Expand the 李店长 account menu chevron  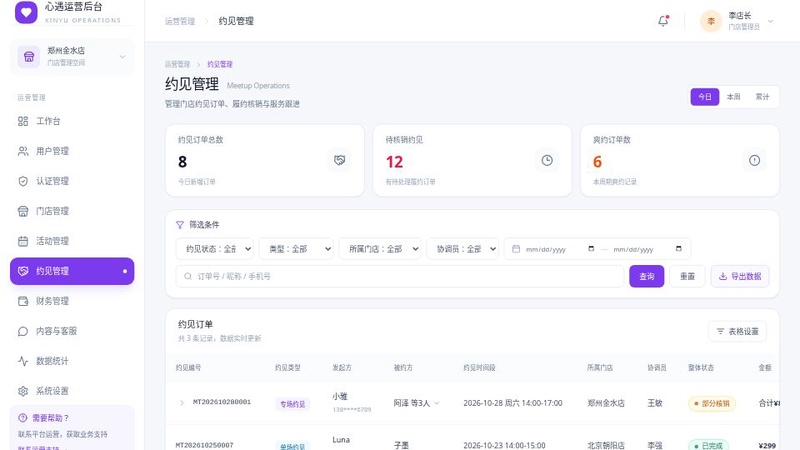[770, 21]
